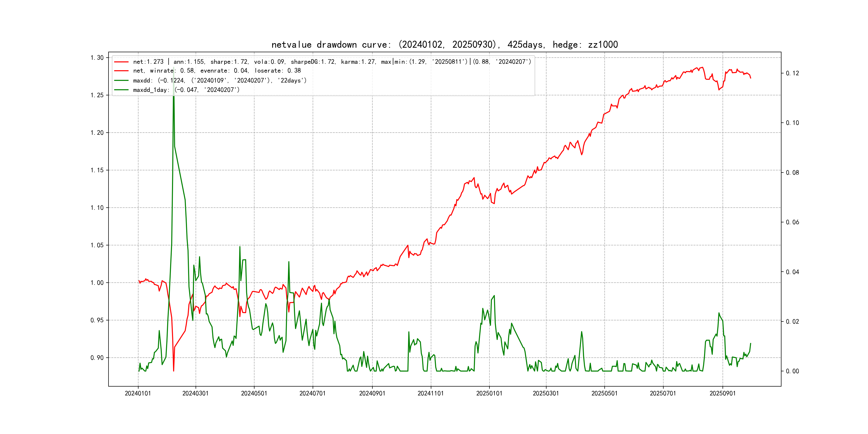The image size is (868, 434).
Task: Click x-axis label 20250101
Action: click(x=489, y=394)
